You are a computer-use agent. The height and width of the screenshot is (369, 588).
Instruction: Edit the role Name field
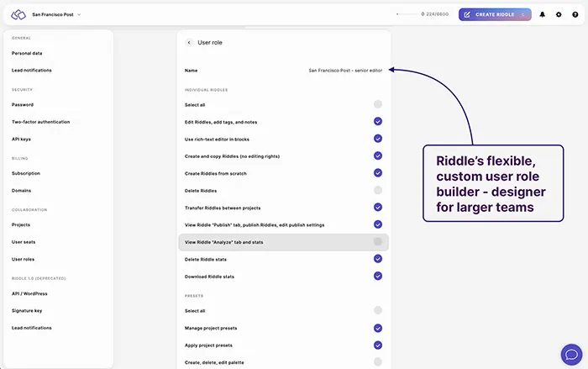coord(283,71)
